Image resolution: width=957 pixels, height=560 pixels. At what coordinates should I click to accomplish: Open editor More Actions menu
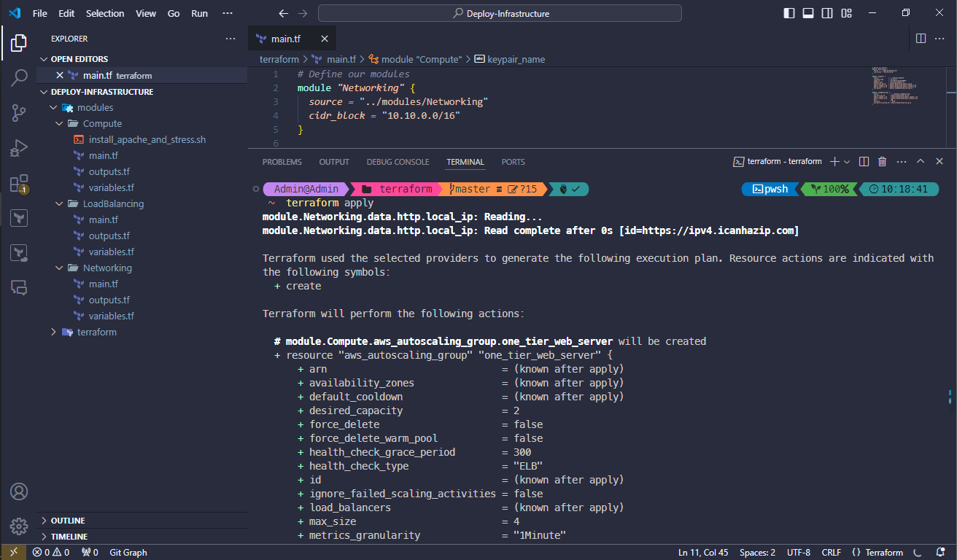pyautogui.click(x=940, y=39)
